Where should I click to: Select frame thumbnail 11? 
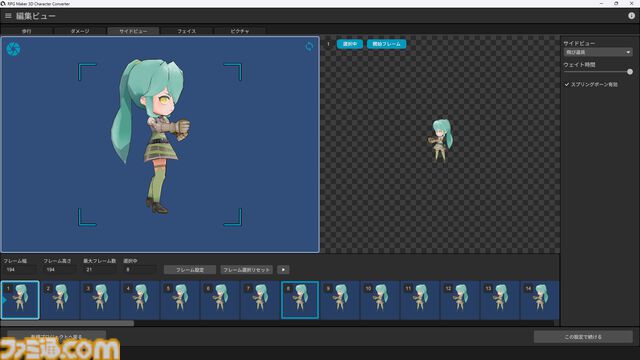point(420,300)
